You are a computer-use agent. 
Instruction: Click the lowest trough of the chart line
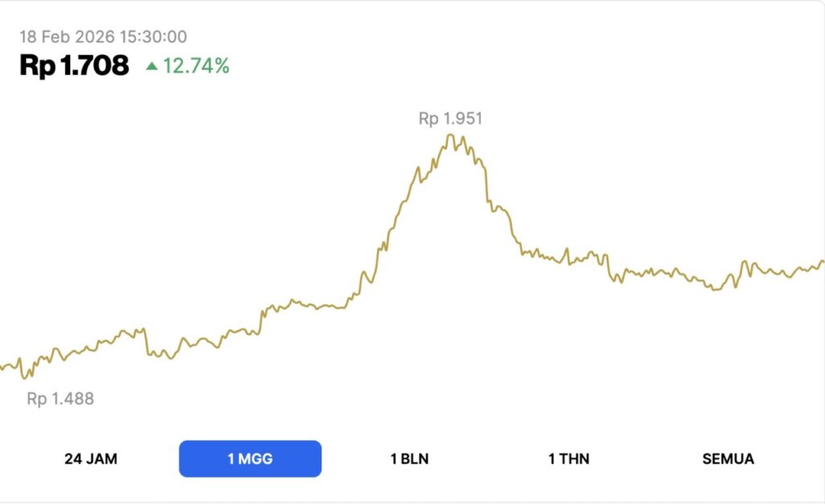(23, 377)
